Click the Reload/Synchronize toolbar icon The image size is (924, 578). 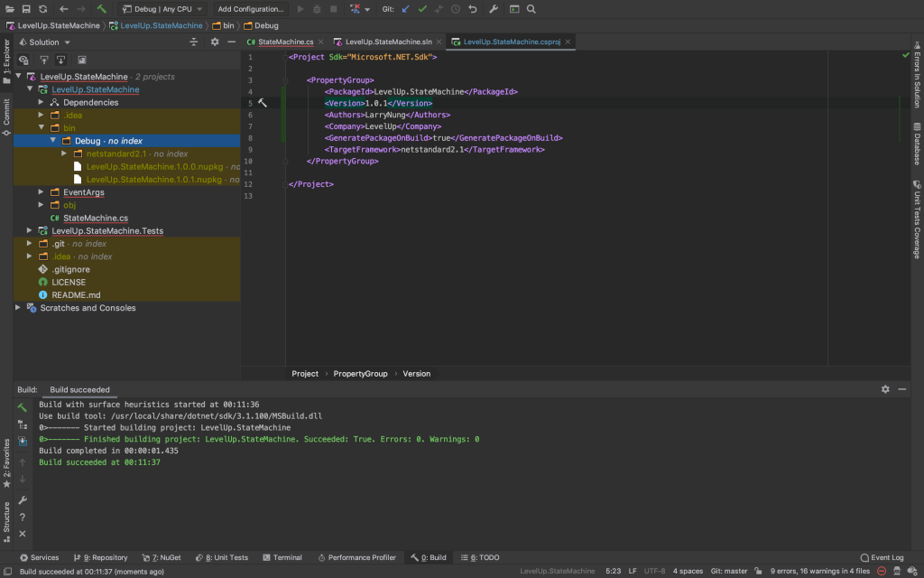pos(43,9)
